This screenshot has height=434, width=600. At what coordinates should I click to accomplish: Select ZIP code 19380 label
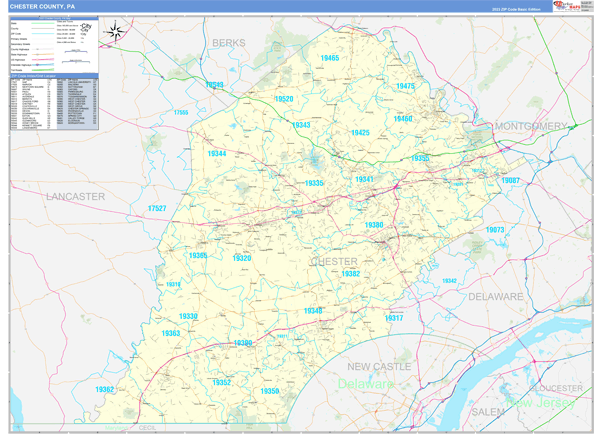373,225
